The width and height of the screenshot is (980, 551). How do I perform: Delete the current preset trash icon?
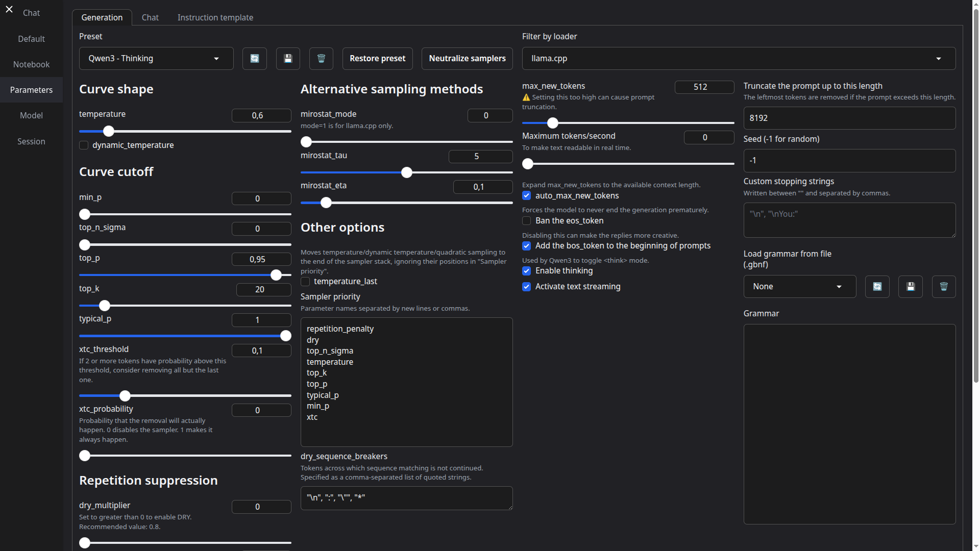click(321, 58)
